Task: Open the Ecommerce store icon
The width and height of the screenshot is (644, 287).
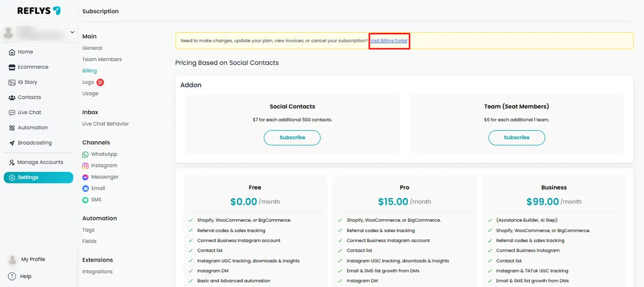Action: (x=12, y=67)
